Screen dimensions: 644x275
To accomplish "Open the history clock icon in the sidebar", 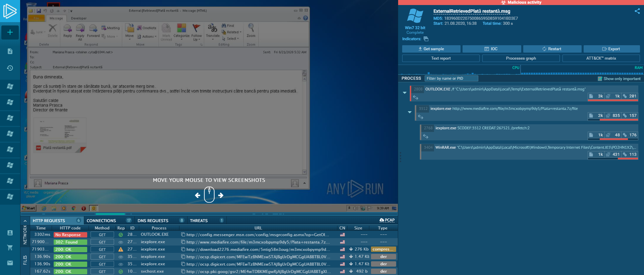I will [x=10, y=68].
